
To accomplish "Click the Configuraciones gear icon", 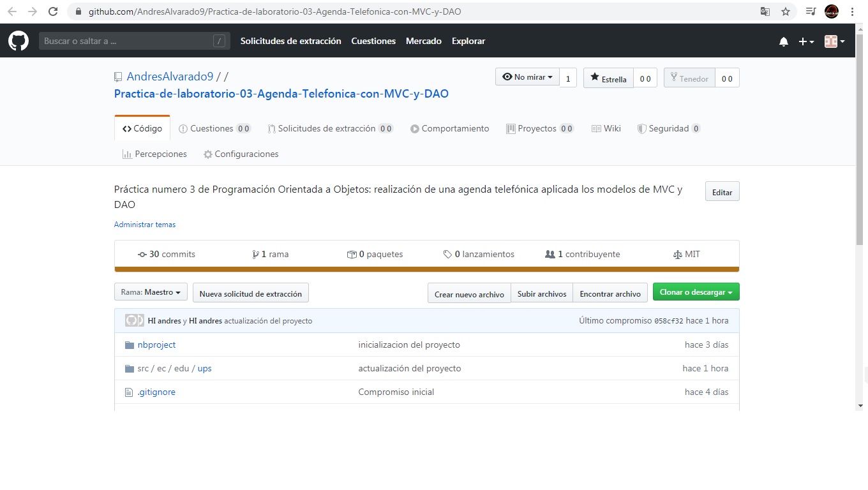I will coord(207,154).
